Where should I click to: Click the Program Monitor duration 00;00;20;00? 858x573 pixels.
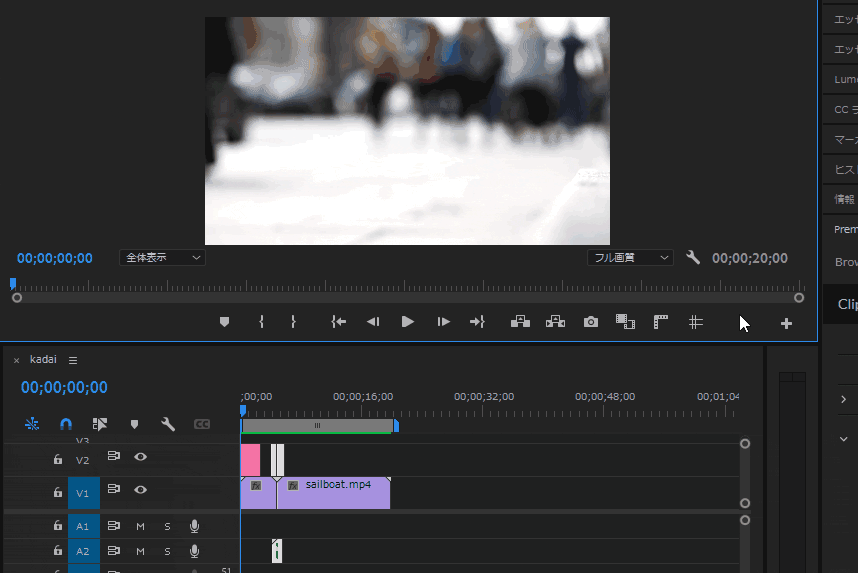click(750, 258)
